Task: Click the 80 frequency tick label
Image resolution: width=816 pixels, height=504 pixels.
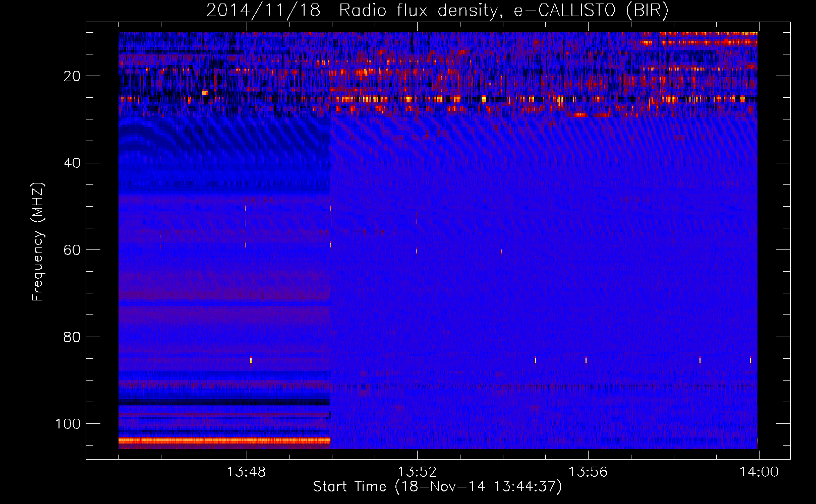Action: 72,337
